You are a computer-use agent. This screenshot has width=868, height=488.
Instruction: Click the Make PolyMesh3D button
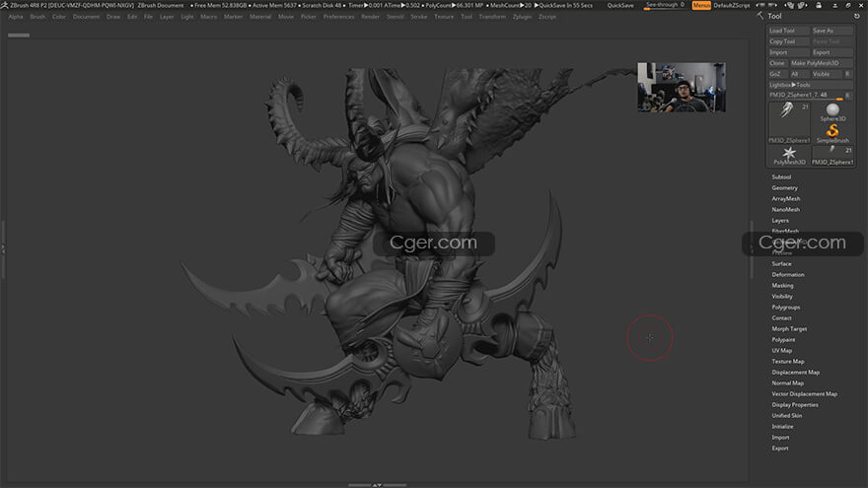821,63
